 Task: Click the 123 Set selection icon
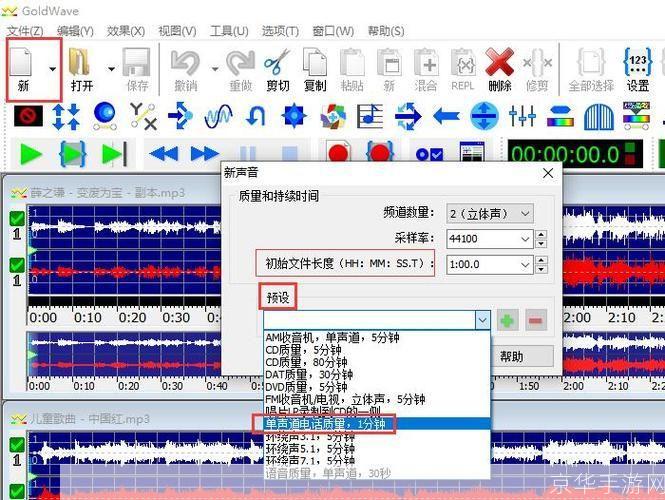pos(637,62)
